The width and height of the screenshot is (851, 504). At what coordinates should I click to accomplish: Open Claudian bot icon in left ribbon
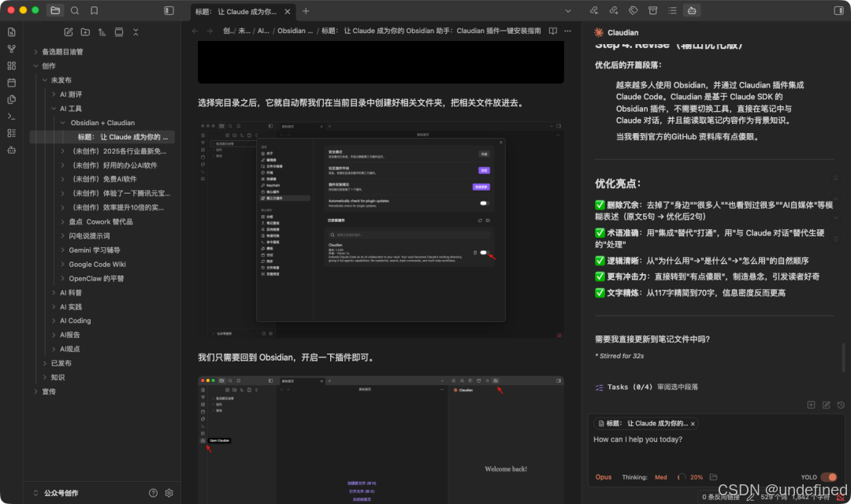pos(11,150)
